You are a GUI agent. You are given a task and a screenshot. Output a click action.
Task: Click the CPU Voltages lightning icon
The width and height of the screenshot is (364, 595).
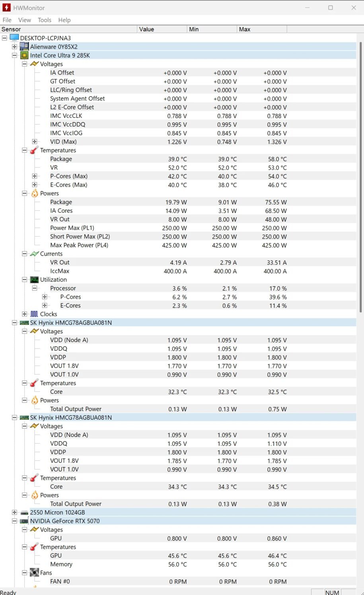pyautogui.click(x=35, y=64)
